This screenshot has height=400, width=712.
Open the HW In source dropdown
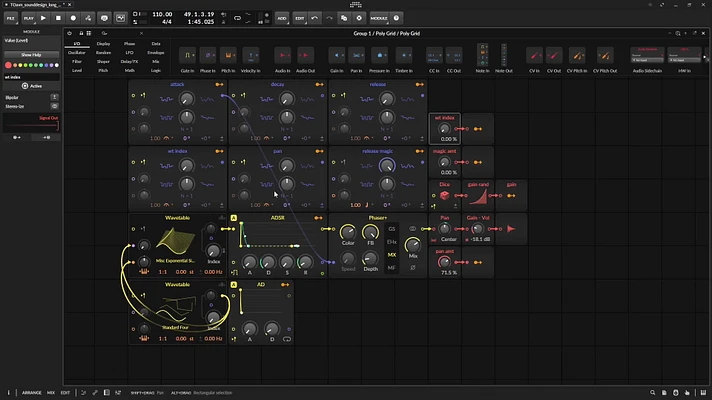[x=684, y=60]
